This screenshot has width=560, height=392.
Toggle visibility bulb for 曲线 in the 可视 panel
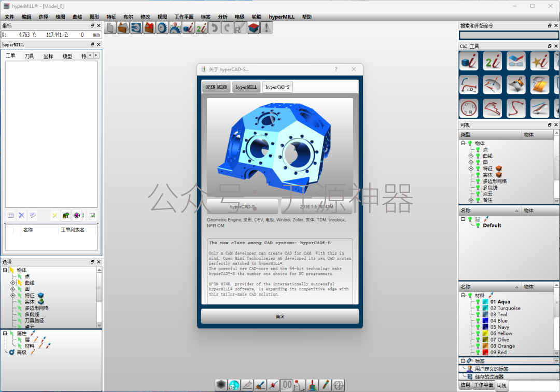coord(478,156)
